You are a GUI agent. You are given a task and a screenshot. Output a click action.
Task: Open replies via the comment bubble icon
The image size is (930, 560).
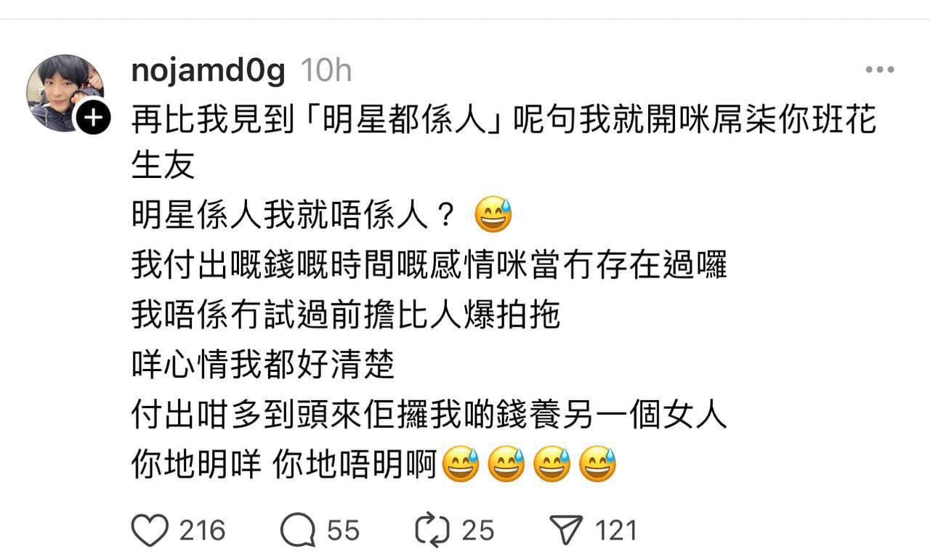pos(297,530)
